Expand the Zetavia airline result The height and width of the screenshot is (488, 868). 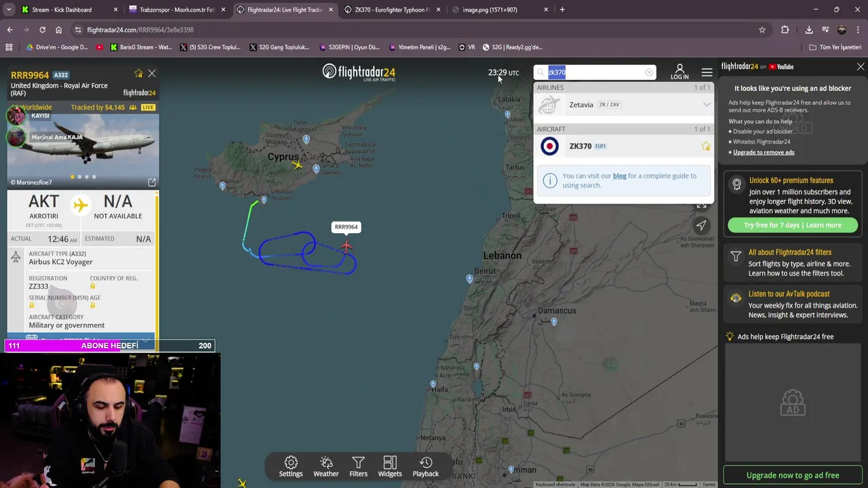707,104
